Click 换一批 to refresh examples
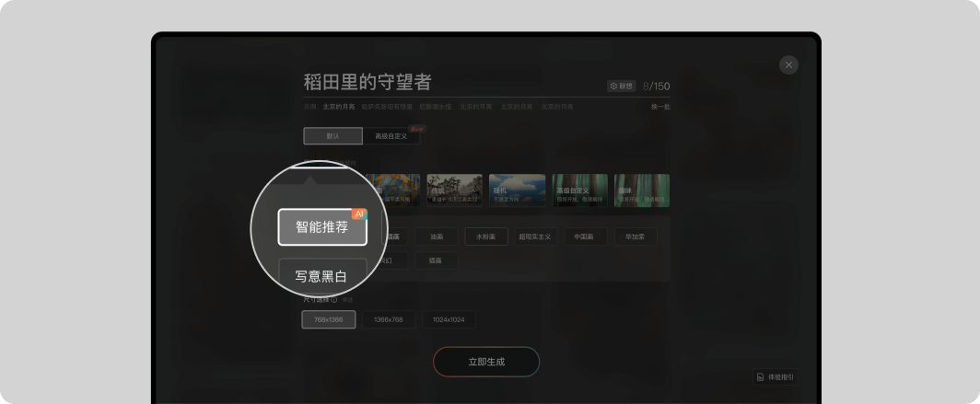Image resolution: width=980 pixels, height=404 pixels. [x=660, y=107]
